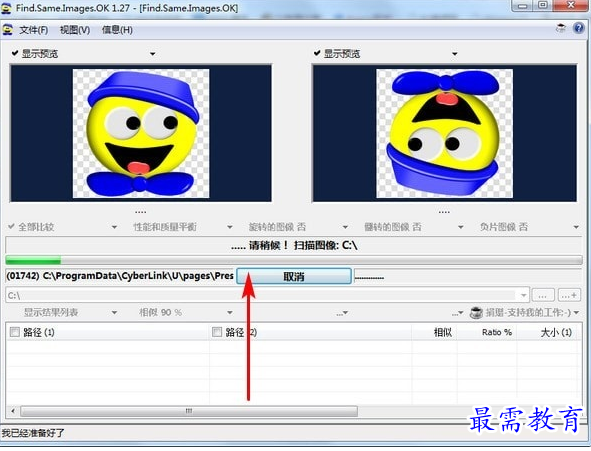
Task: Click the horizontal scrollbar thumb in results
Action: (x=189, y=411)
